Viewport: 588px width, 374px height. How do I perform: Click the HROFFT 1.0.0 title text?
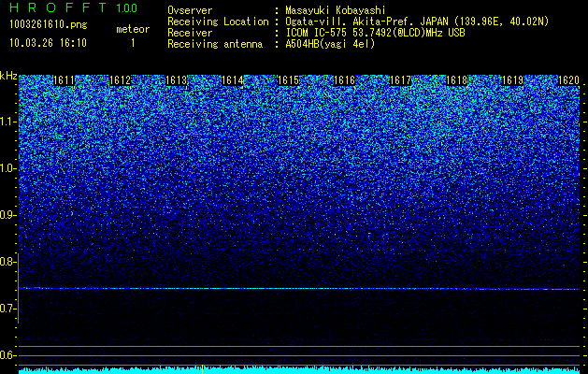[73, 7]
